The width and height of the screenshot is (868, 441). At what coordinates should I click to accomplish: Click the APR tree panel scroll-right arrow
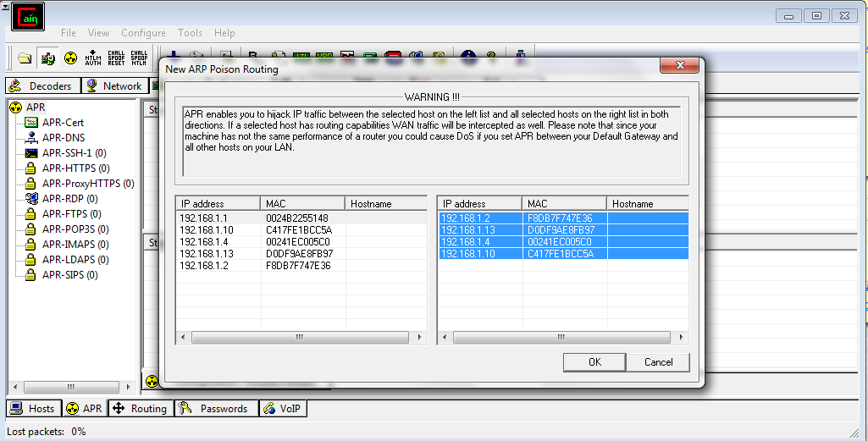coord(129,387)
